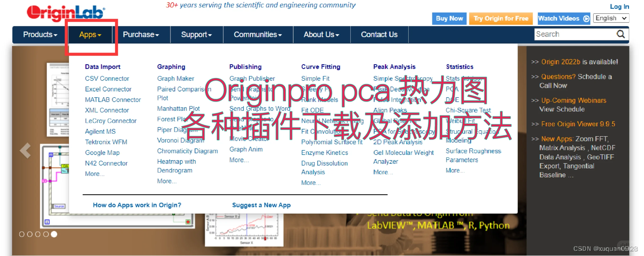Click Try Origin for Free
The width and height of the screenshot is (644, 256).
(x=501, y=18)
